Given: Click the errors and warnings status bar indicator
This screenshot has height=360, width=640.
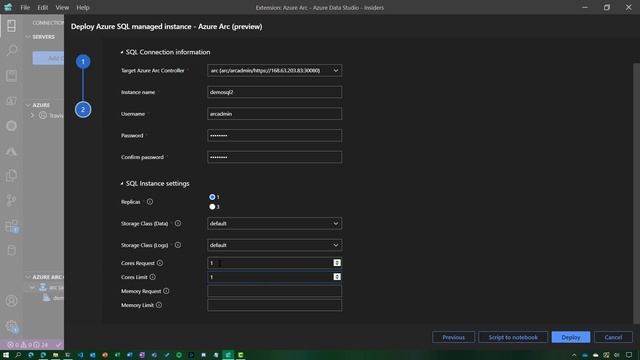Looking at the screenshot, I should [28, 345].
